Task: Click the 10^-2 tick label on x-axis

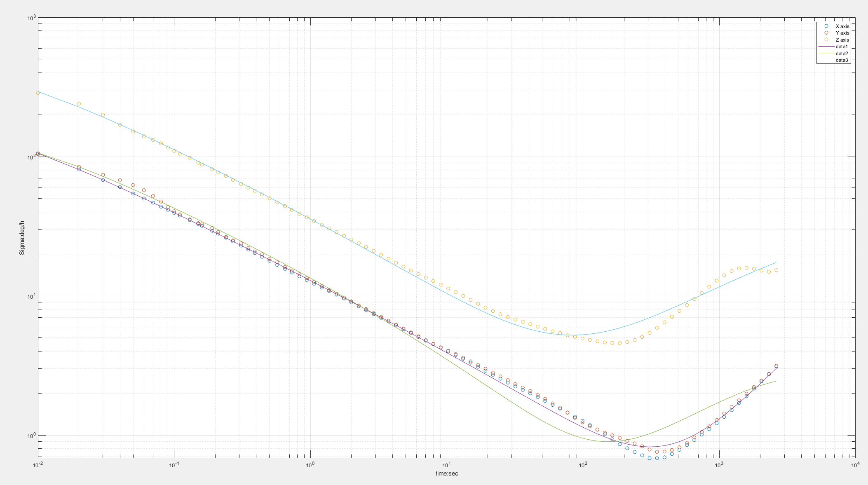Action: 38,465
